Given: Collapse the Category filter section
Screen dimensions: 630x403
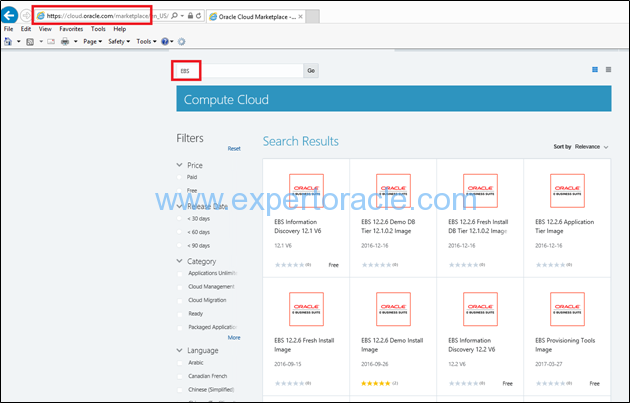Looking at the screenshot, I should coord(179,261).
